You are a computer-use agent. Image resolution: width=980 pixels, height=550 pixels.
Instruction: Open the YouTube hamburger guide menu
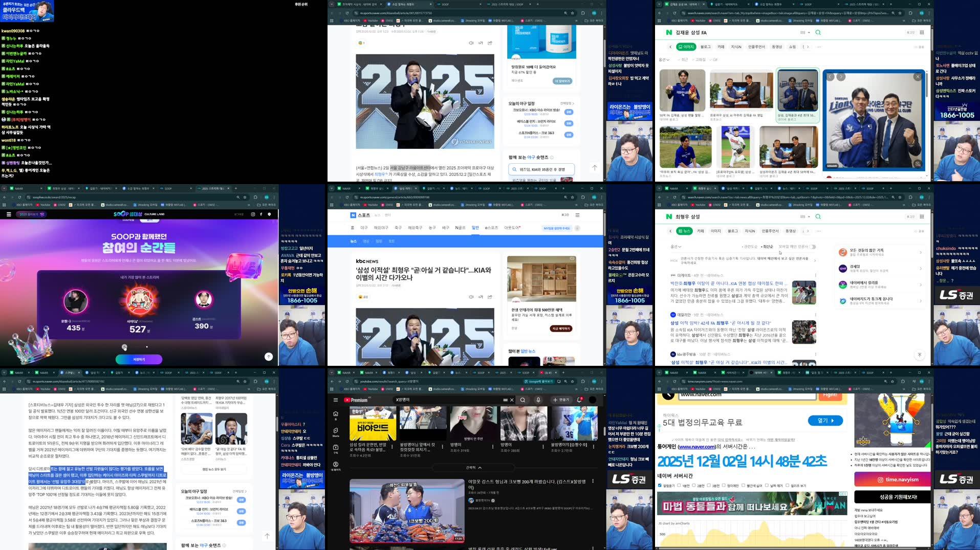tap(335, 400)
